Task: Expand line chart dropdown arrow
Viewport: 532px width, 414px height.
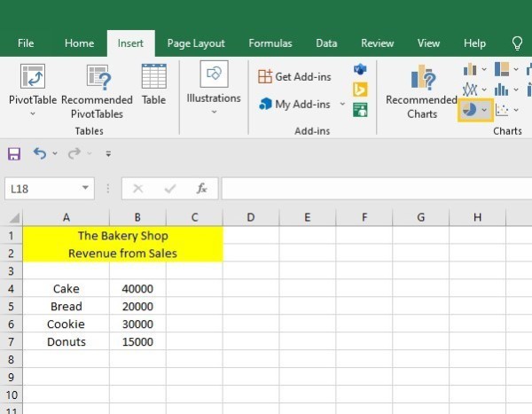Action: [484, 90]
